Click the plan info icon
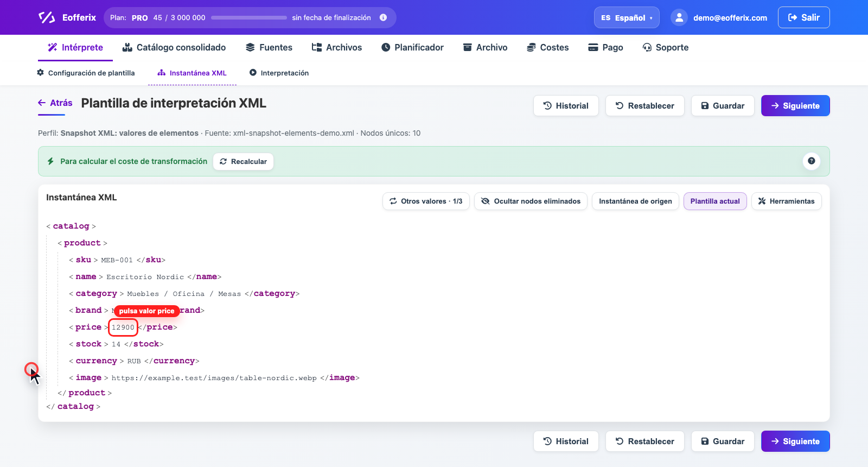The image size is (868, 467). [x=383, y=17]
